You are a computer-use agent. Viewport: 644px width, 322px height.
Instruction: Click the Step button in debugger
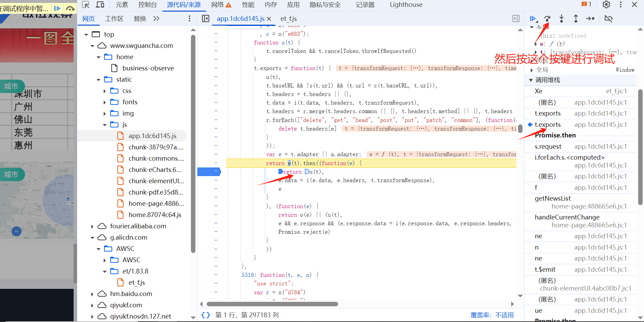pos(590,19)
